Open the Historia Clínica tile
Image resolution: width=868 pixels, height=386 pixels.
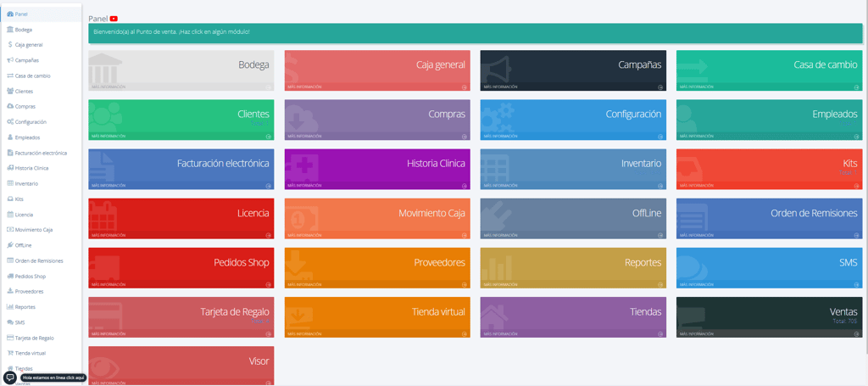pos(377,169)
